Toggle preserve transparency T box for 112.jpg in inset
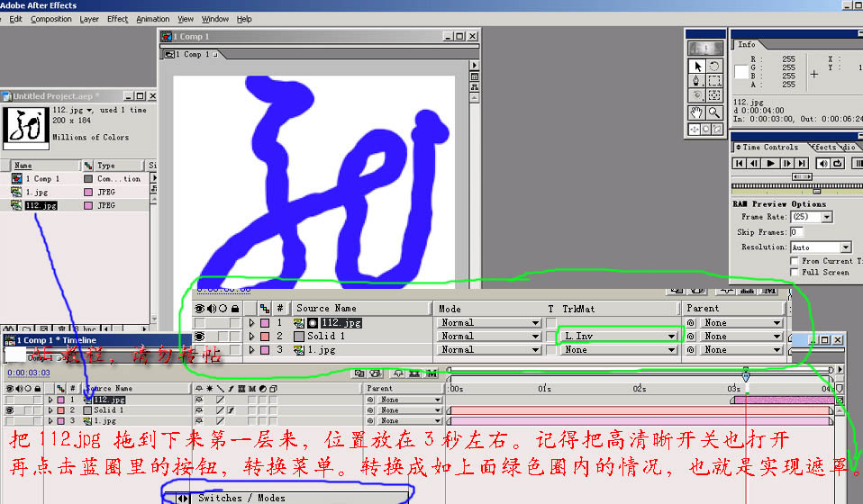The width and height of the screenshot is (863, 504). 551,323
